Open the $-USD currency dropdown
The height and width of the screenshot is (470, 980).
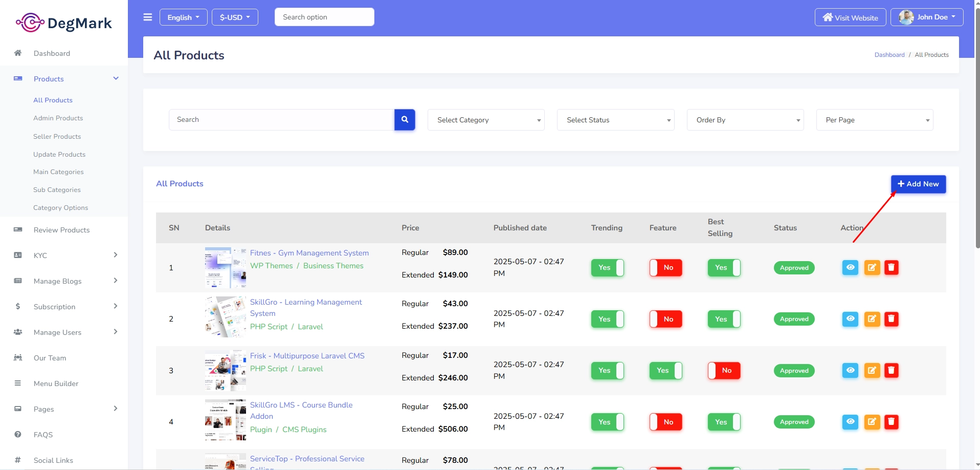coord(235,17)
